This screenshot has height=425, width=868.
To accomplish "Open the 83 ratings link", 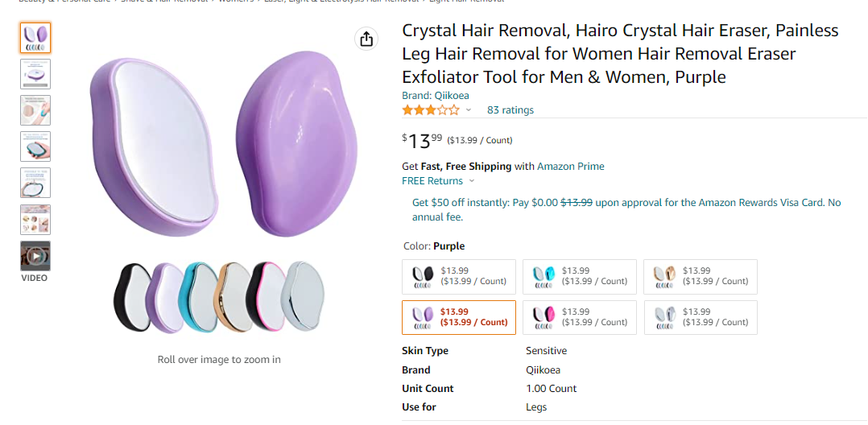I will pyautogui.click(x=510, y=110).
